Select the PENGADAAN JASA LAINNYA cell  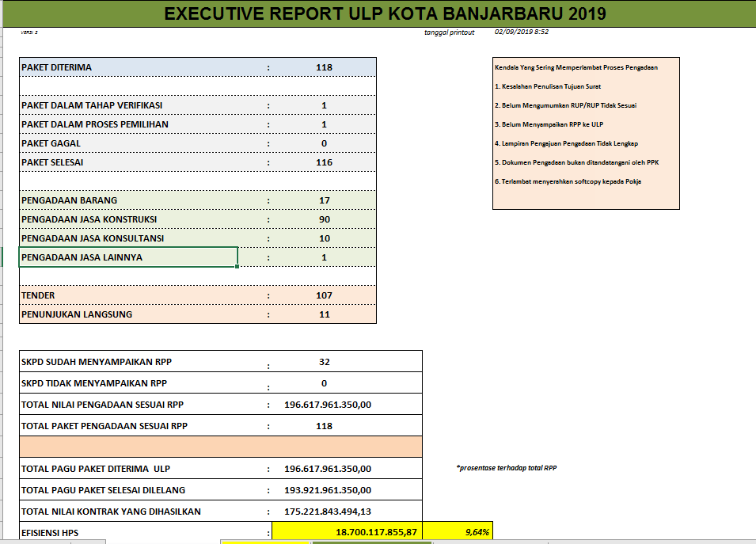point(128,257)
